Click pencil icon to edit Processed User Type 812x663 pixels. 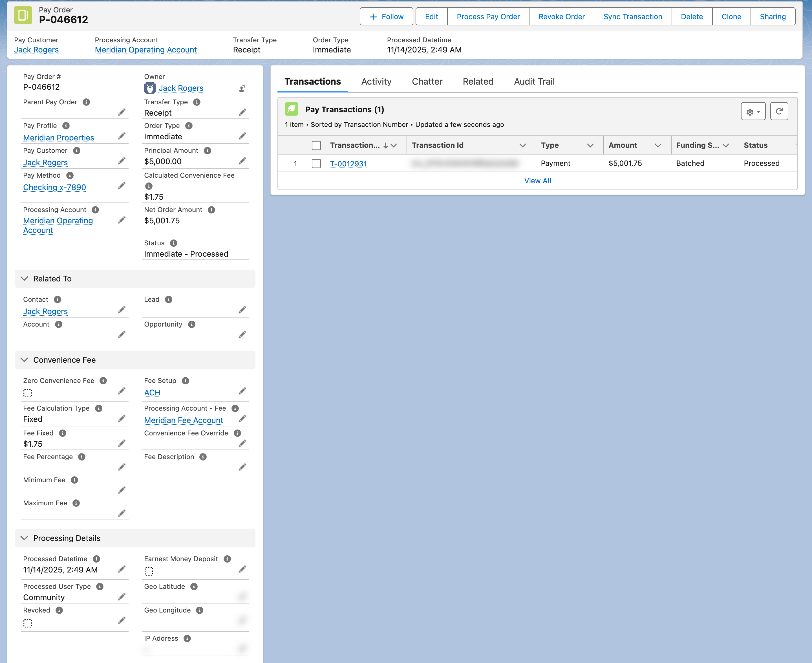click(122, 596)
